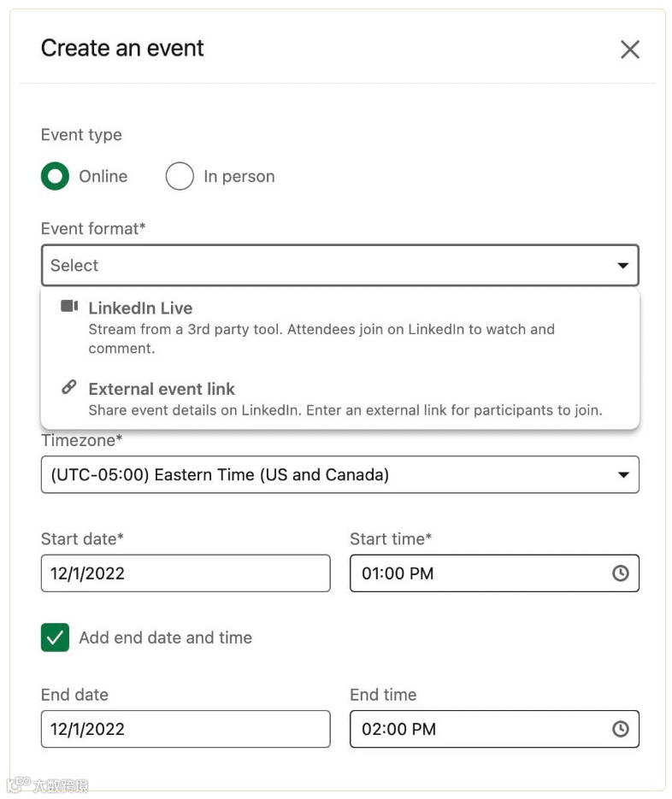The image size is (672, 799).
Task: Click the Eastern Time timezone selection box
Action: pyautogui.click(x=325, y=475)
